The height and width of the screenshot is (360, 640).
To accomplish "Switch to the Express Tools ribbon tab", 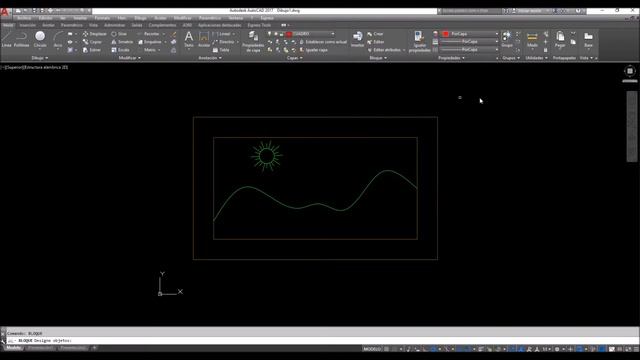I will pos(259,25).
